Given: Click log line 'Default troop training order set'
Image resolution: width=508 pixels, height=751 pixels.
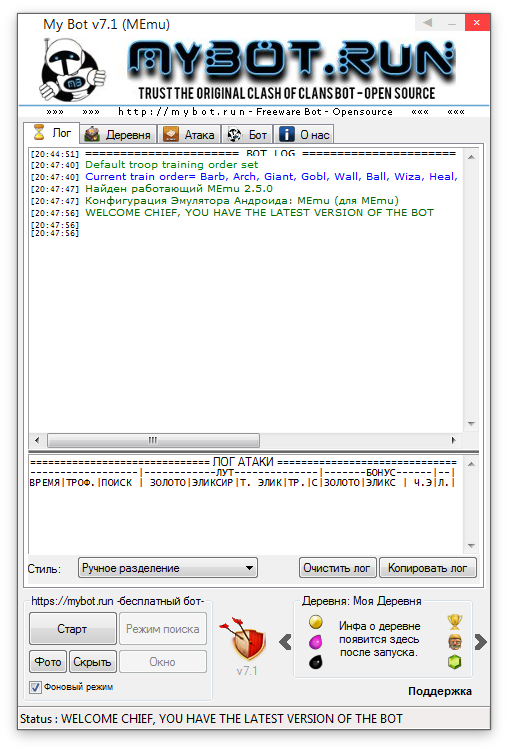Looking at the screenshot, I should pyautogui.click(x=171, y=165).
